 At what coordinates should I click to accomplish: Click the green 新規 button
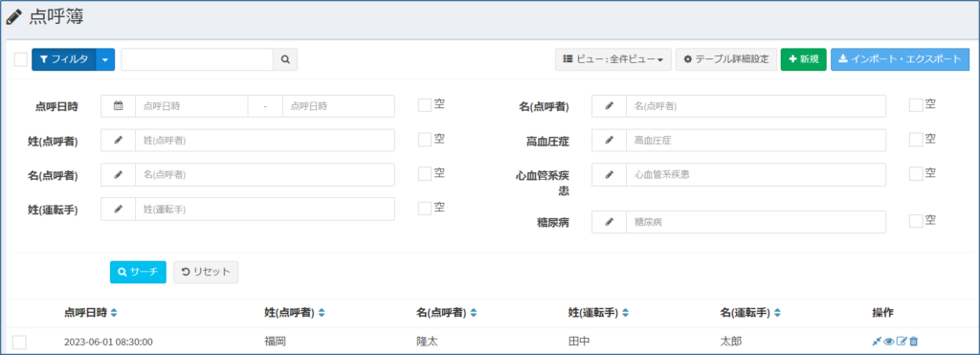[804, 59]
